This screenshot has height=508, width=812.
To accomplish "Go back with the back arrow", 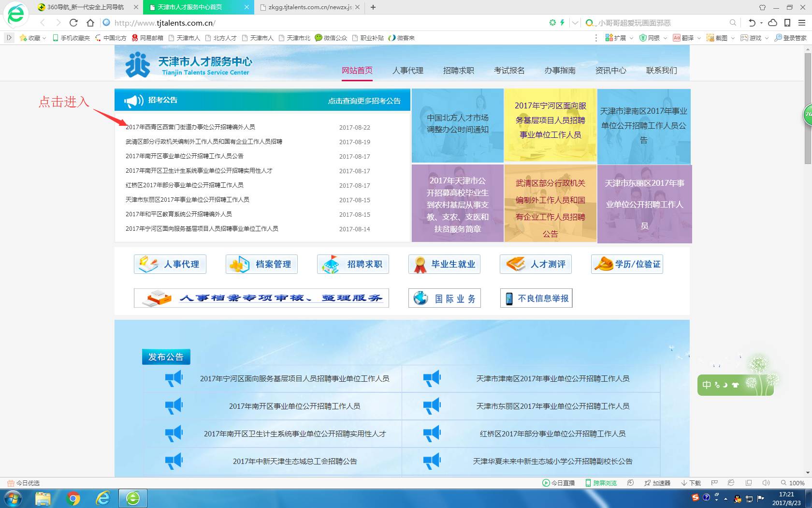I will (43, 23).
